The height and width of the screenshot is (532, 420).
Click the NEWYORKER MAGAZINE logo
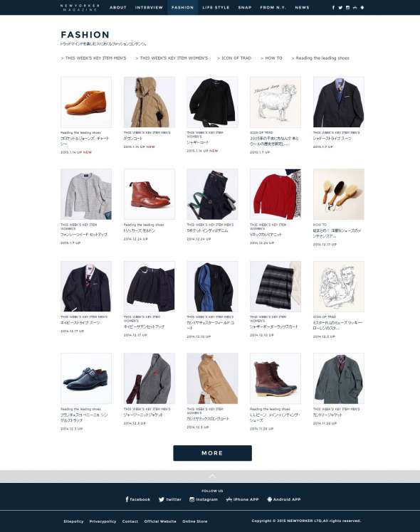80,7
